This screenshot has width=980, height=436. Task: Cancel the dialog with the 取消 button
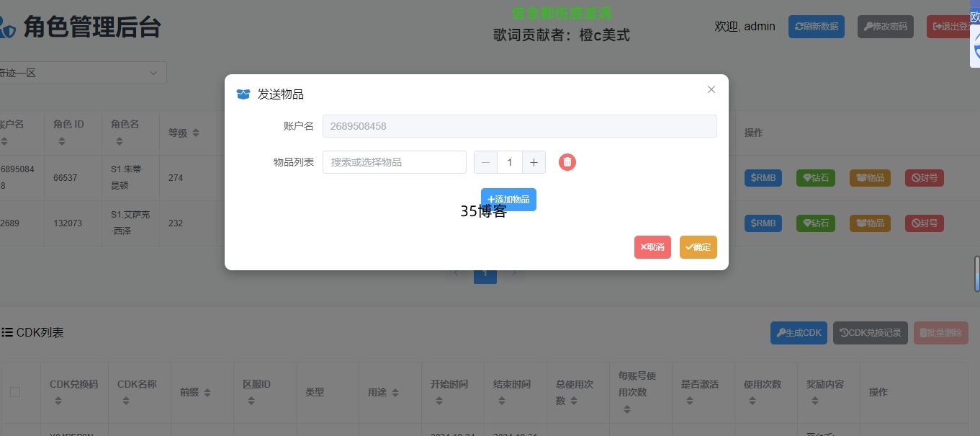tap(652, 246)
